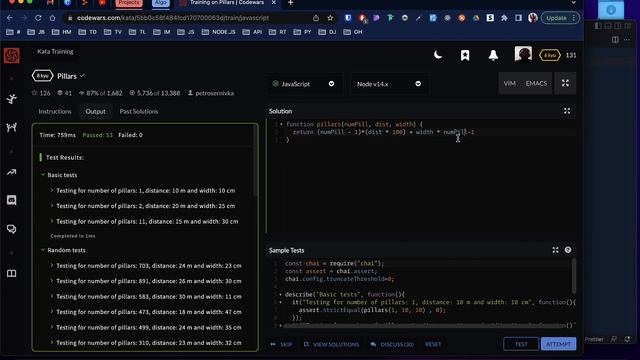Viewport: 640px width, 360px height.
Task: Expand test result pillars: 2, distance: 20 m
Action: [142, 206]
